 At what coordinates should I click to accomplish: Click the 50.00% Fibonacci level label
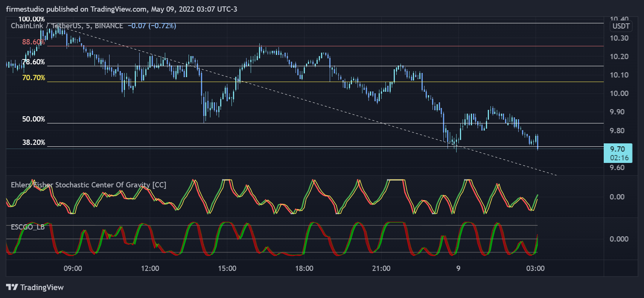[33, 119]
